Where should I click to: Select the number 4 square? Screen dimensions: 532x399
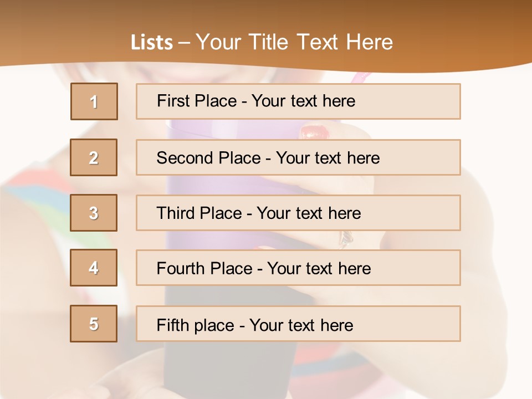click(94, 268)
